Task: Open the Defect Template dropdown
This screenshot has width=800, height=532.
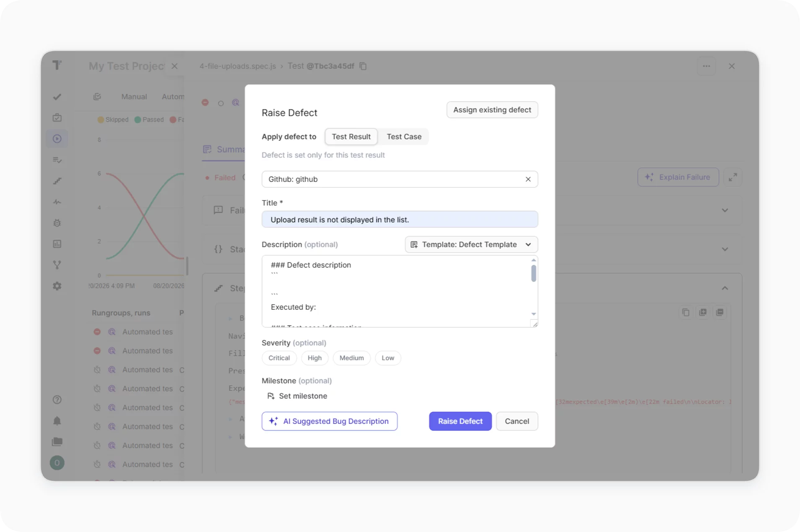Action: 471,244
